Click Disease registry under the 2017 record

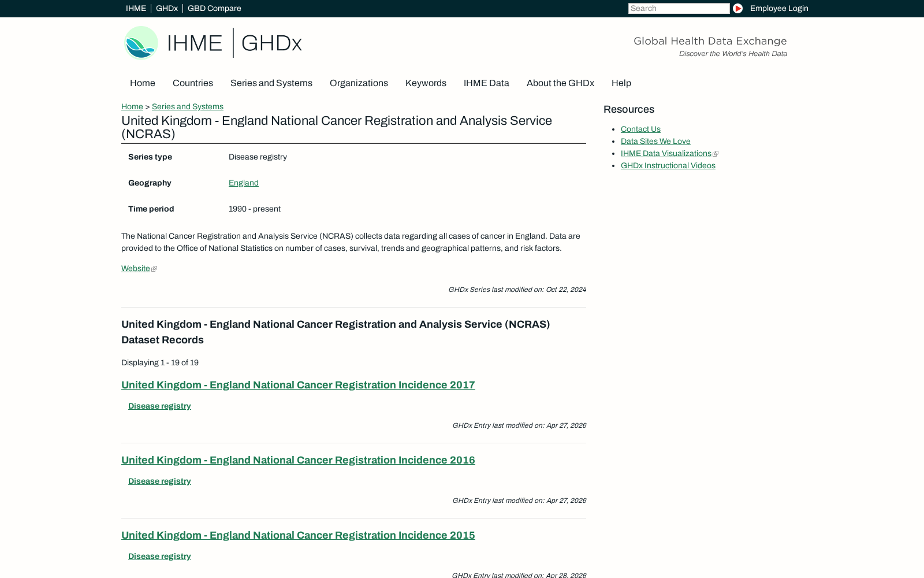pyautogui.click(x=159, y=406)
